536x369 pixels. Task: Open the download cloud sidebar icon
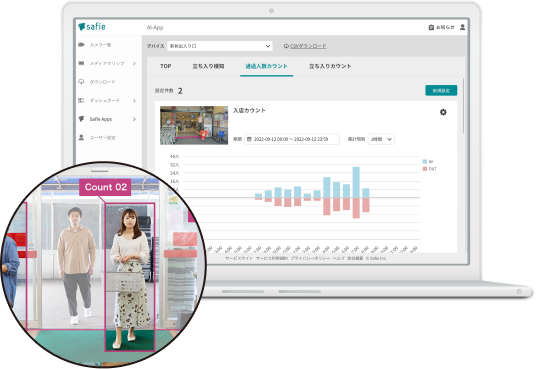point(81,82)
